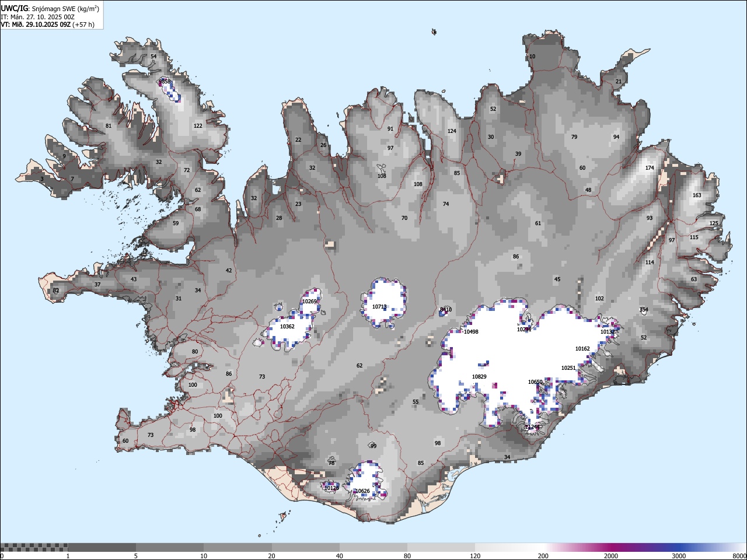Click the snow value 354 in the east
This screenshot has width=747, height=560.
(644, 310)
